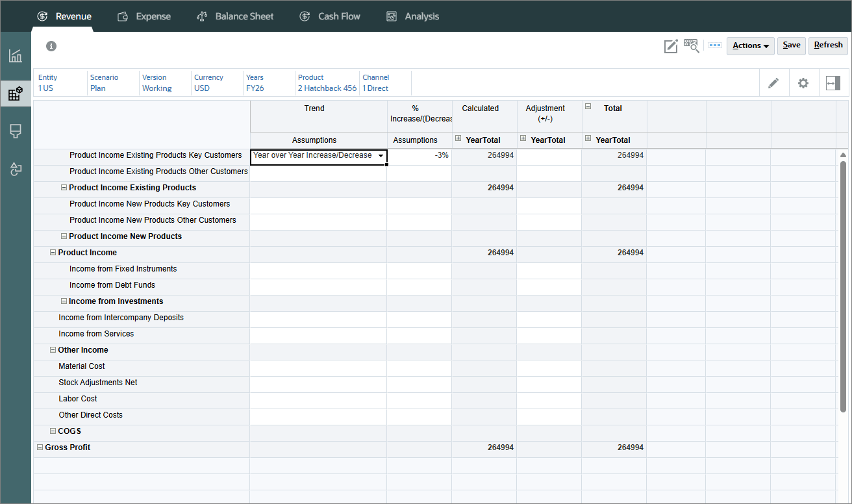
Task: Click the -3% cell for Key Customers
Action: click(420, 156)
